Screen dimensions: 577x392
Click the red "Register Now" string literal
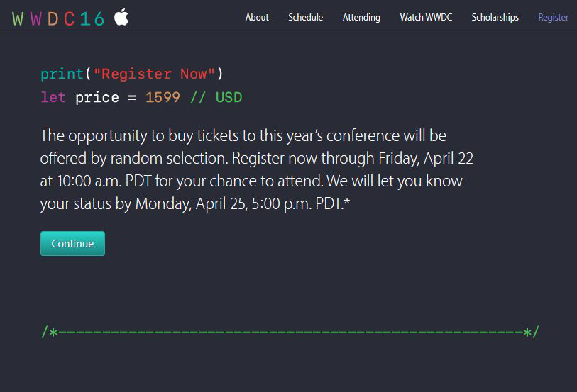click(x=154, y=74)
